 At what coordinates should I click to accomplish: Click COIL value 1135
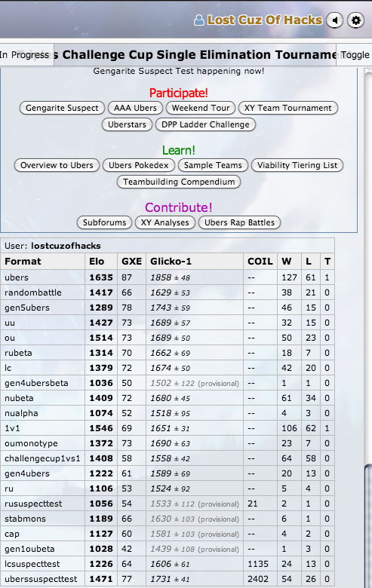pos(258,564)
